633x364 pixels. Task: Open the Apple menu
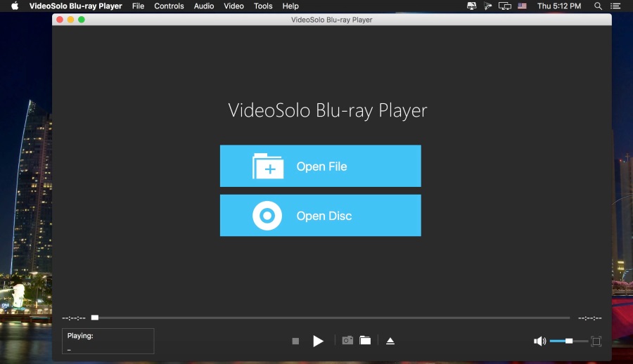[x=15, y=6]
